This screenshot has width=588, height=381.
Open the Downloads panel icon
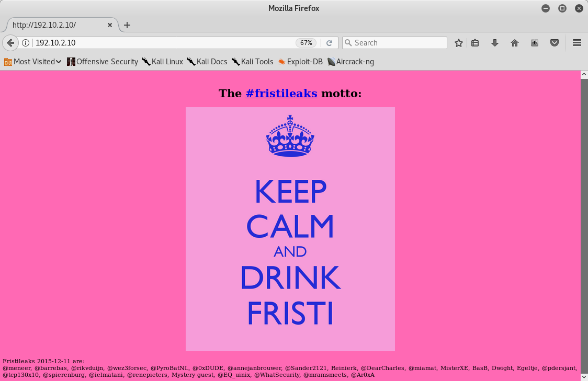coord(495,43)
